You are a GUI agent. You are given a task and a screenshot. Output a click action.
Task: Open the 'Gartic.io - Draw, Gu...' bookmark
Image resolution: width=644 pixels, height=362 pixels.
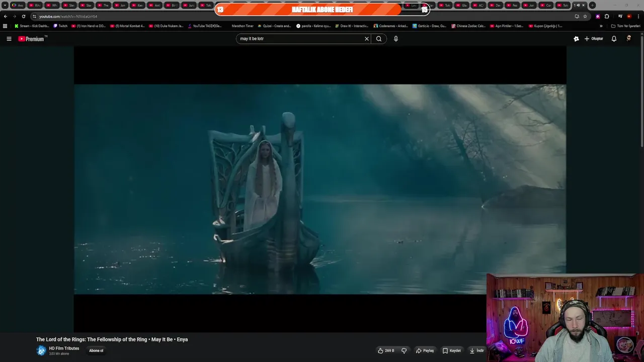point(429,26)
